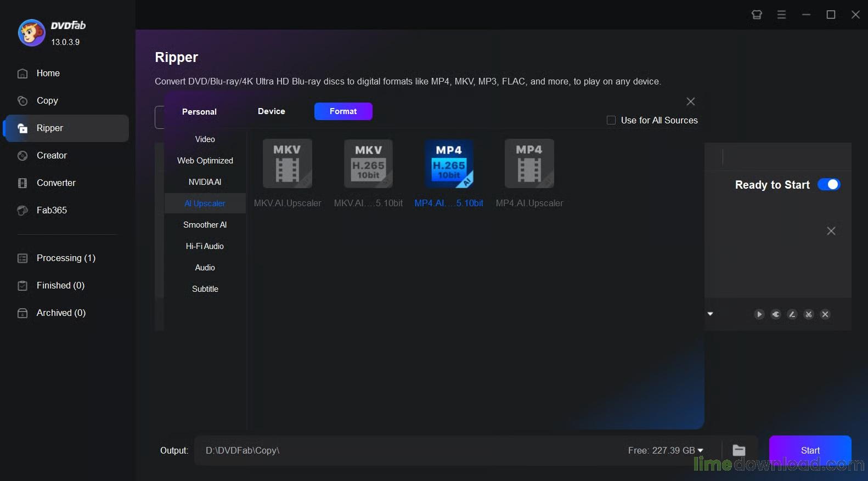868x481 pixels.
Task: Open the Fab365 globe icon
Action: (x=22, y=211)
